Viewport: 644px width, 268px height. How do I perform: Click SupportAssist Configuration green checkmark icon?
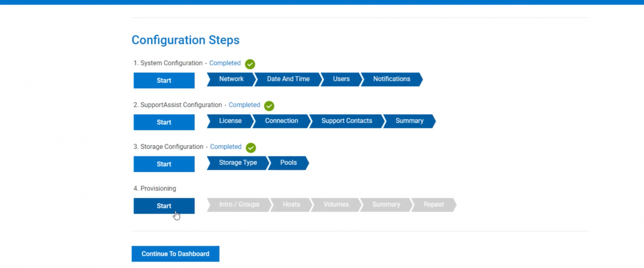pyautogui.click(x=269, y=106)
